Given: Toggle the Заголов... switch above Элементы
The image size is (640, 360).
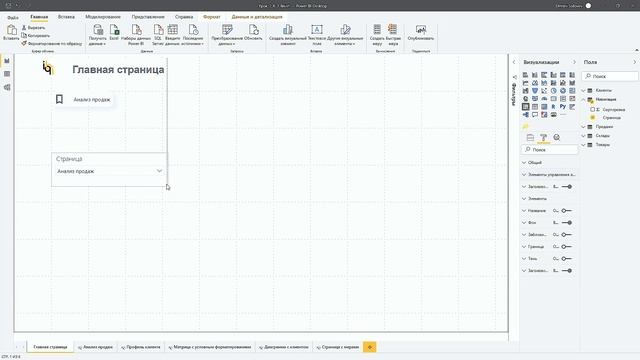Looking at the screenshot, I should pyautogui.click(x=567, y=187).
